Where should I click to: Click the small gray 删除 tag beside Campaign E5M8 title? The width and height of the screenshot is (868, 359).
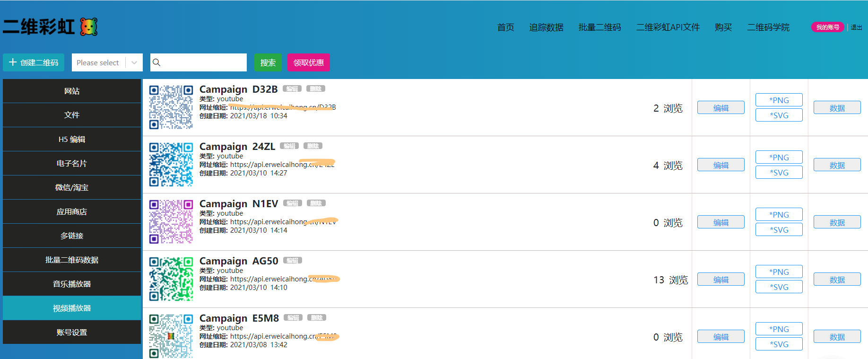[317, 318]
